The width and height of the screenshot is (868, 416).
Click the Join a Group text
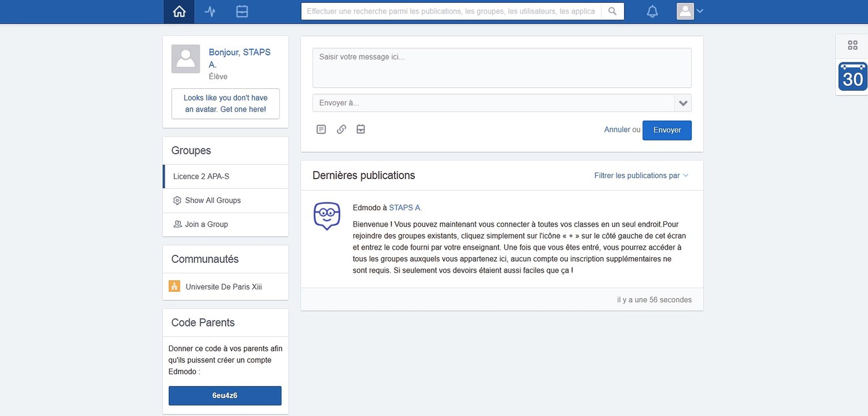point(206,224)
